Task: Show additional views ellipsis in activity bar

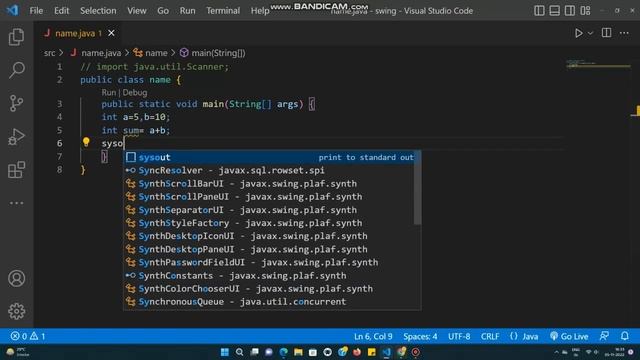Action: [16, 203]
